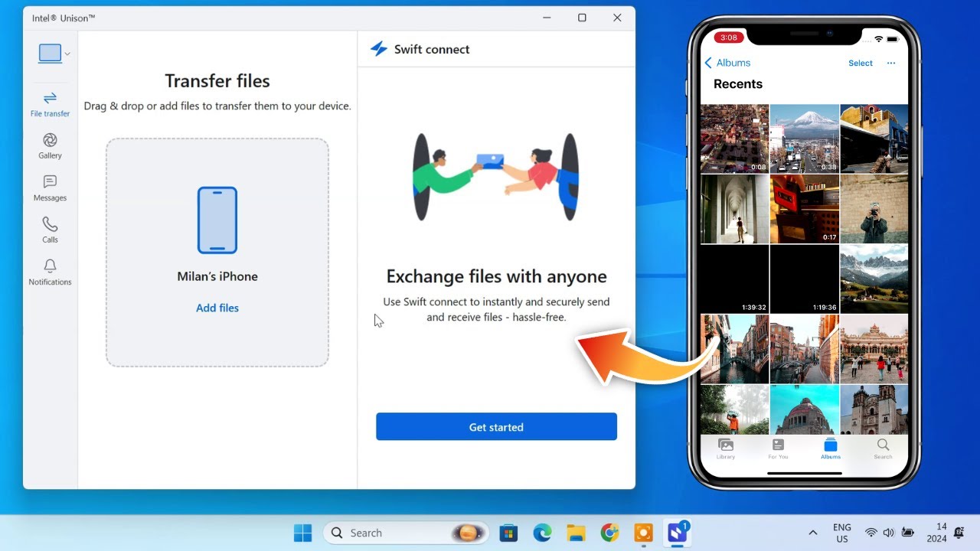Click the battery icon in system tray
980x551 pixels.
pos(908,533)
